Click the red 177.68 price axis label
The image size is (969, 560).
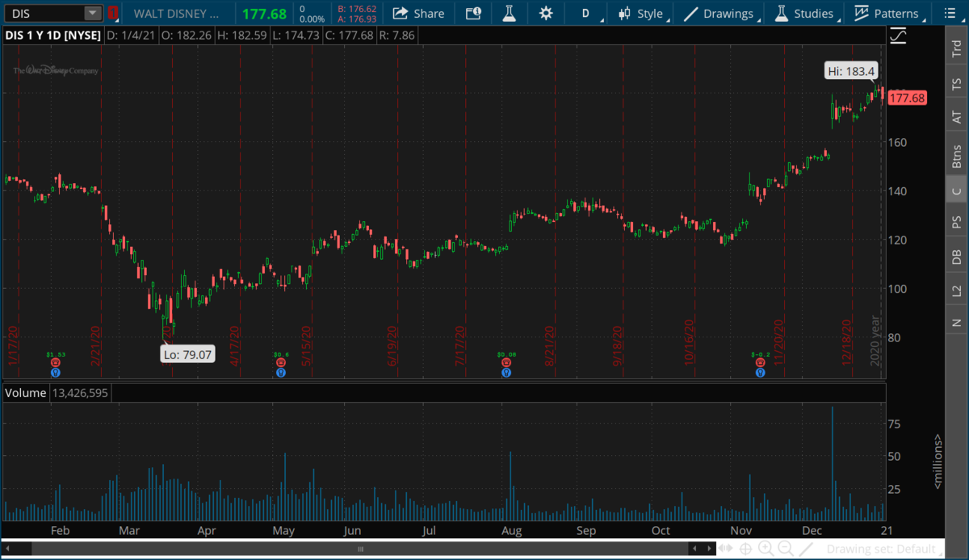[907, 98]
